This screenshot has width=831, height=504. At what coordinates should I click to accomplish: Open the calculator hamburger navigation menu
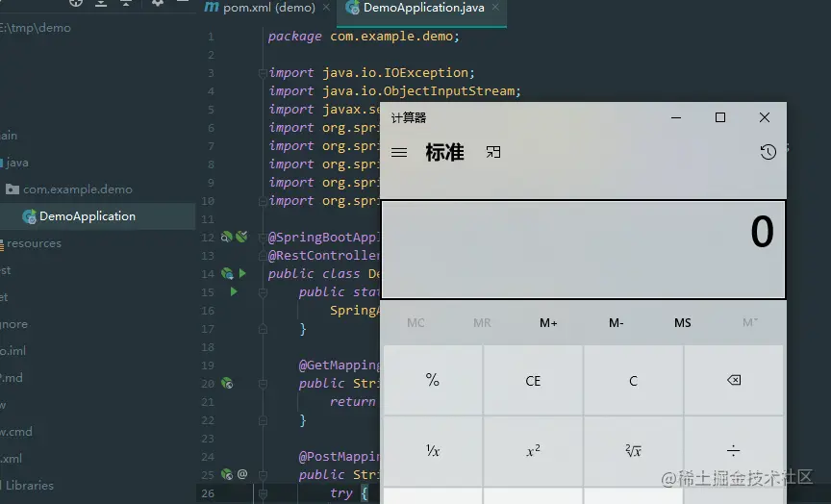[399, 153]
